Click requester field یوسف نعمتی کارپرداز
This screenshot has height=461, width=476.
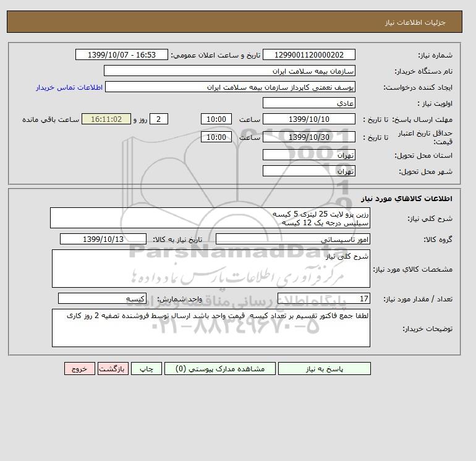230,87
